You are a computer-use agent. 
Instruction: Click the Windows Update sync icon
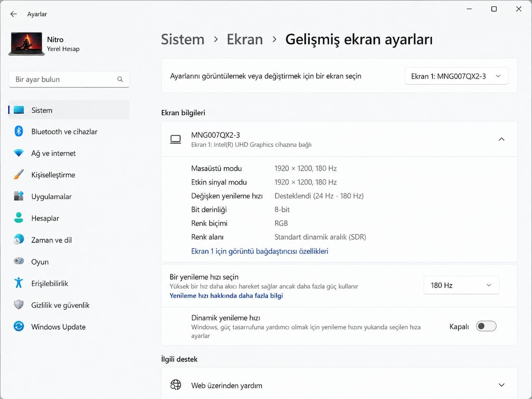coord(19,326)
